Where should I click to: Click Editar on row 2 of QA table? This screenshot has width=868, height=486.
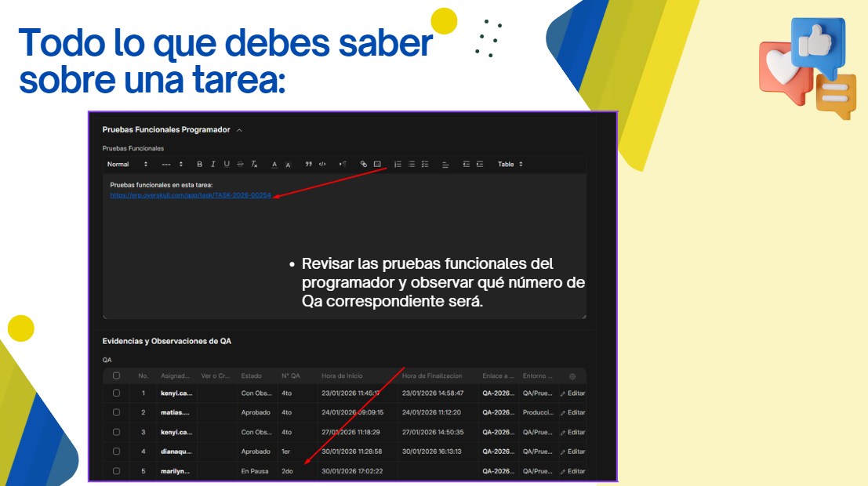pyautogui.click(x=572, y=412)
